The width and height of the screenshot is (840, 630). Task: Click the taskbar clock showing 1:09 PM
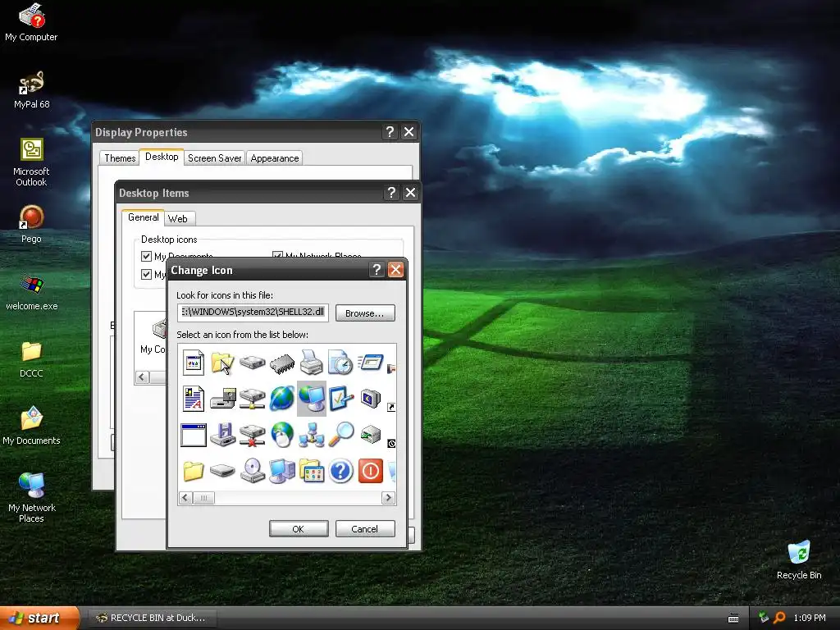pos(810,618)
